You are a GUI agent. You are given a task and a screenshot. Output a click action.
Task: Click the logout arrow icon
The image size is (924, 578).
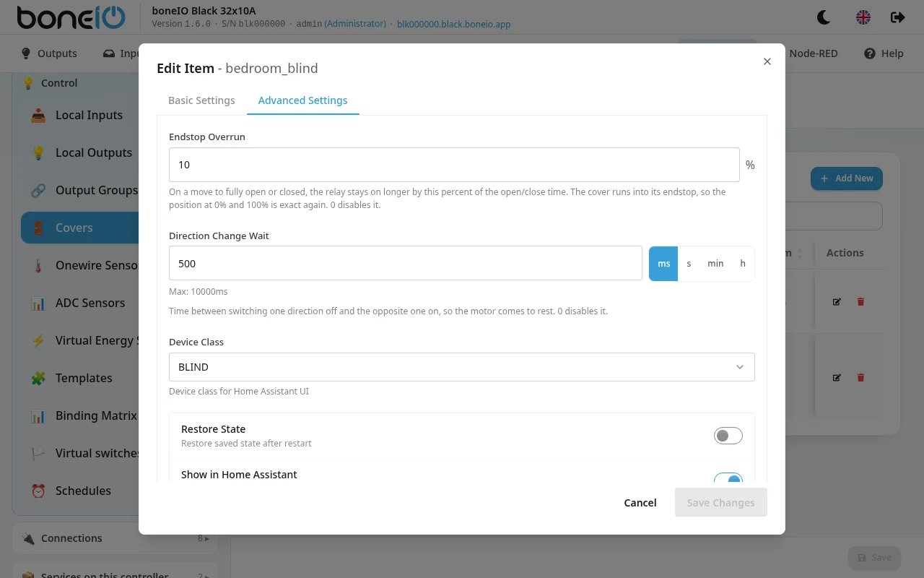[897, 17]
